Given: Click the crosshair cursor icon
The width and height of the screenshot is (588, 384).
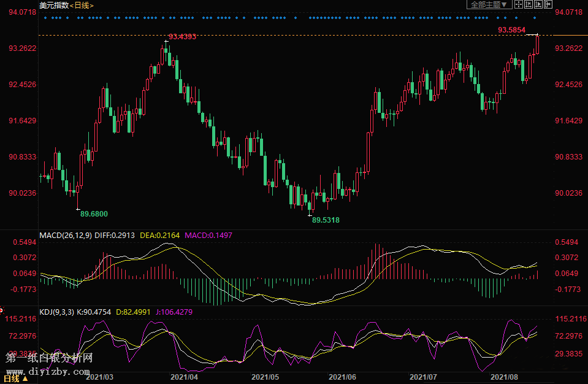Looking at the screenshot, I should click(518, 5).
